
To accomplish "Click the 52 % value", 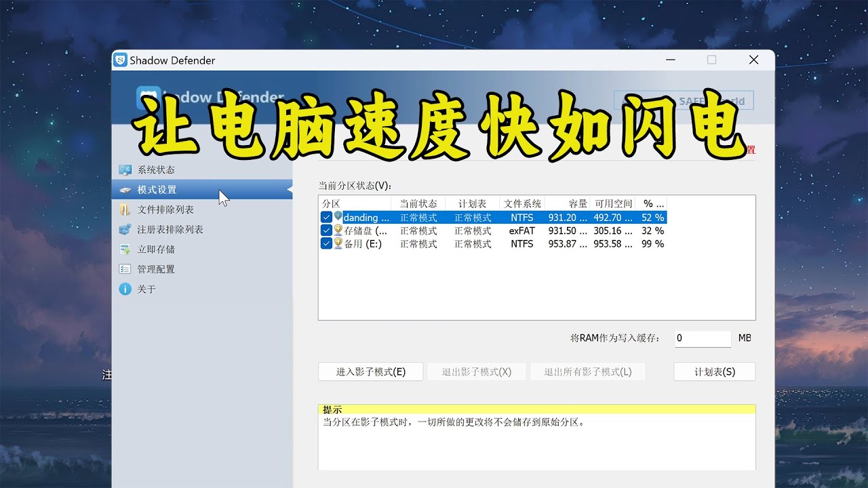I will (653, 218).
